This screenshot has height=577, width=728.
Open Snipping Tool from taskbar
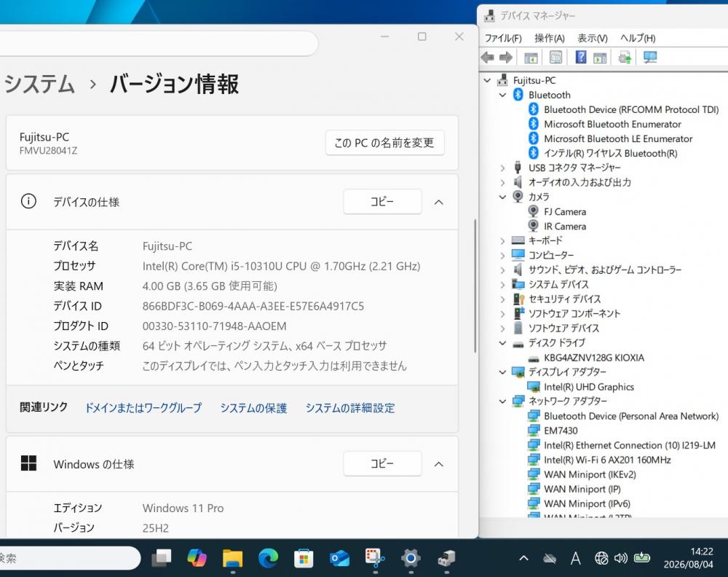point(375,557)
